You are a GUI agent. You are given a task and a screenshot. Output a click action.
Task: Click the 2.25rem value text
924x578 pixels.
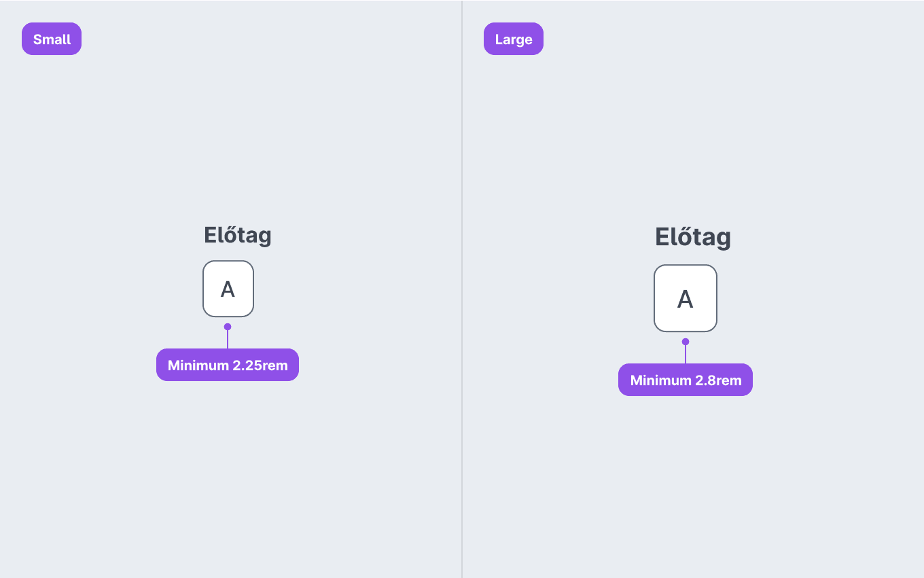[260, 365]
